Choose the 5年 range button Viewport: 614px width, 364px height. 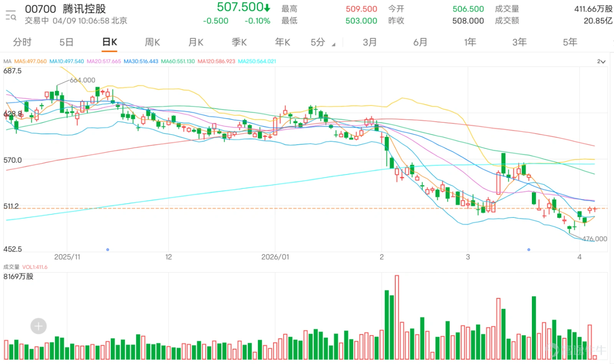pyautogui.click(x=570, y=42)
